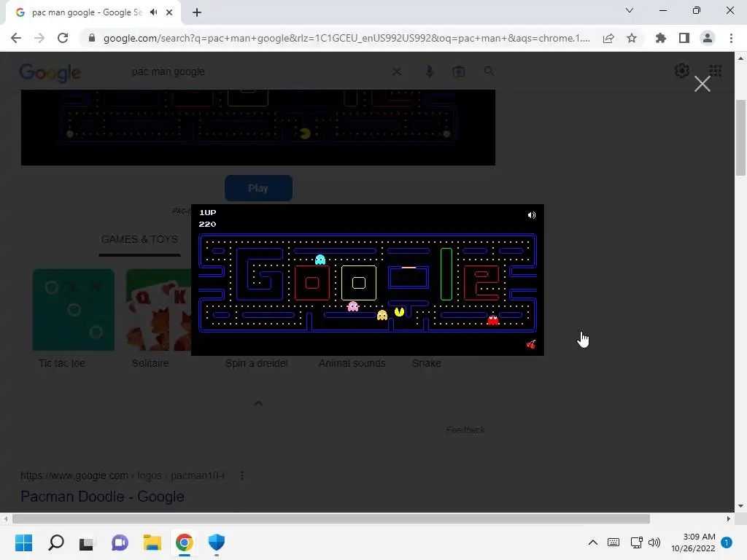
Task: Open the clock showing 3:09 AM
Action: coord(693,542)
